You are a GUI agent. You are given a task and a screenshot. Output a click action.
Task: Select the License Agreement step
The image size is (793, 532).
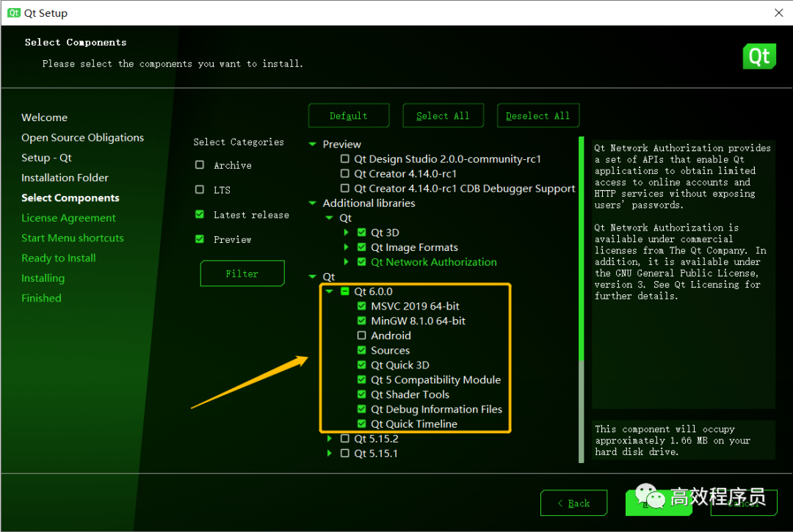[68, 218]
